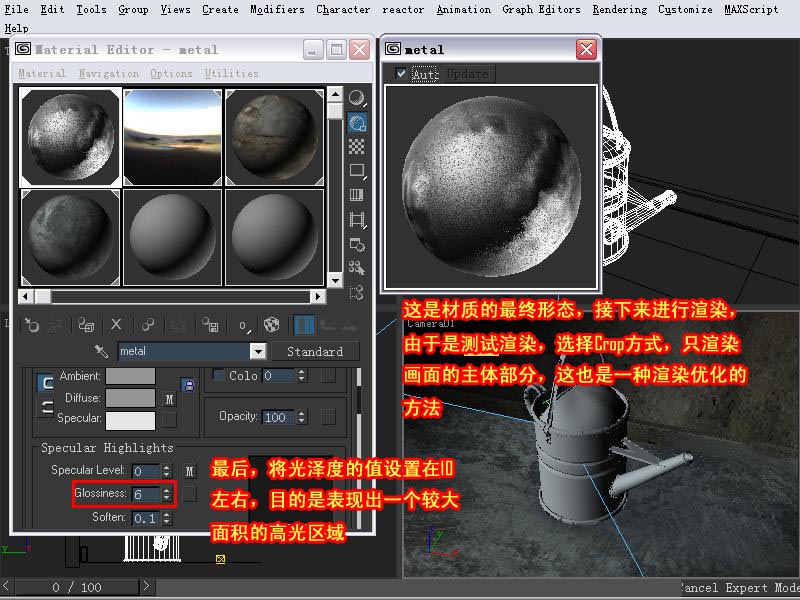
Task: Click the Put to Library icon
Action: [x=210, y=324]
